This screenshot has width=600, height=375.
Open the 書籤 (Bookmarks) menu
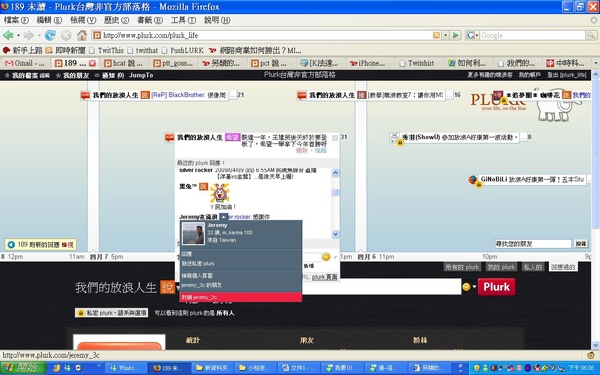(x=150, y=20)
